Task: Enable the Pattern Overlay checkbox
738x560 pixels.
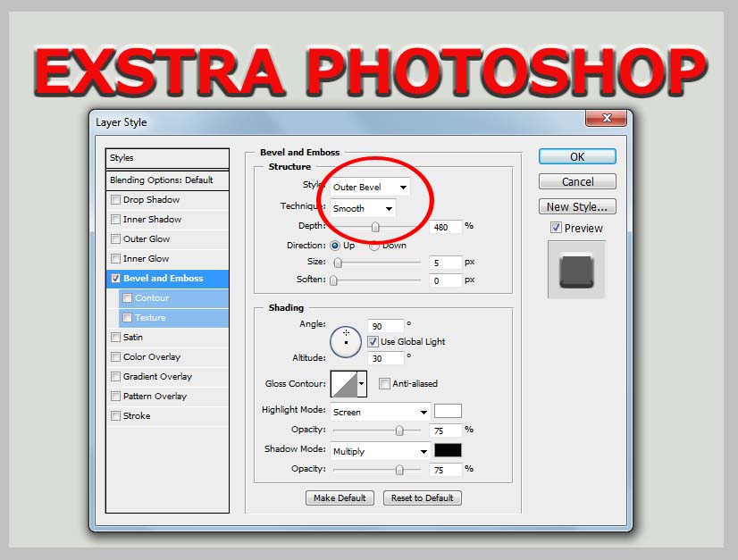Action: [x=115, y=397]
